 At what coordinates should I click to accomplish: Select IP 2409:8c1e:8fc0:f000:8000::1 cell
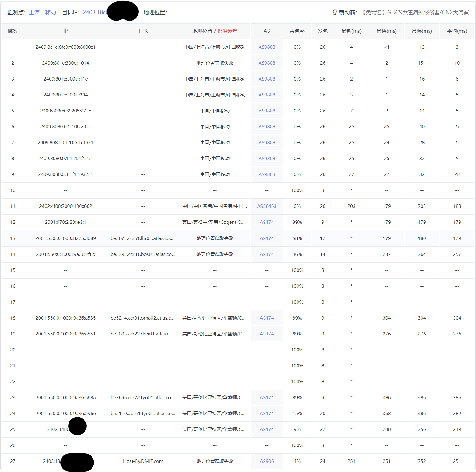click(x=66, y=47)
